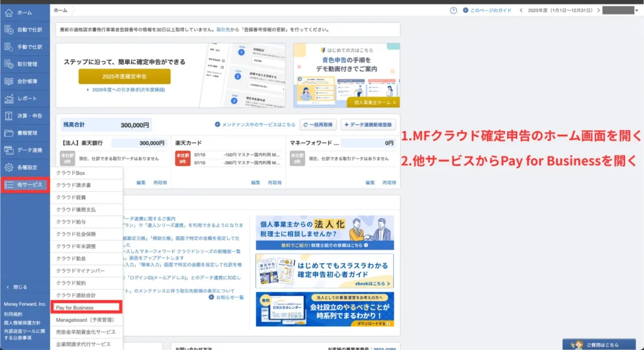Go to the previous fiscal year arrow
Screen dimensions: 644x350
(x=521, y=11)
